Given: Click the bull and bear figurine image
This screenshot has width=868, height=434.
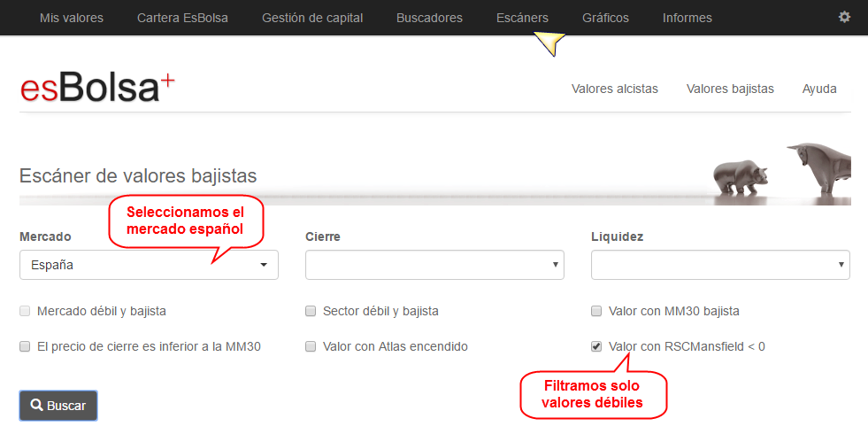Looking at the screenshot, I should coord(781,168).
